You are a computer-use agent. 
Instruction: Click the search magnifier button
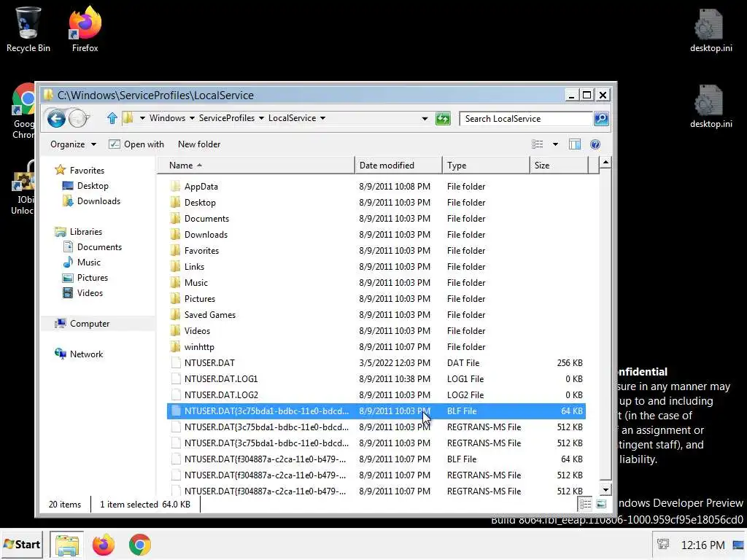tap(601, 119)
